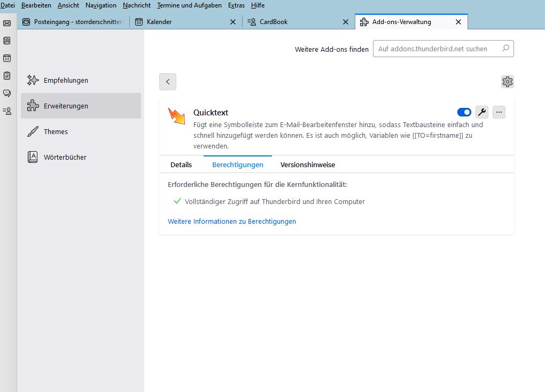The height and width of the screenshot is (392, 545).
Task: Open Themes category
Action: pyautogui.click(x=81, y=131)
